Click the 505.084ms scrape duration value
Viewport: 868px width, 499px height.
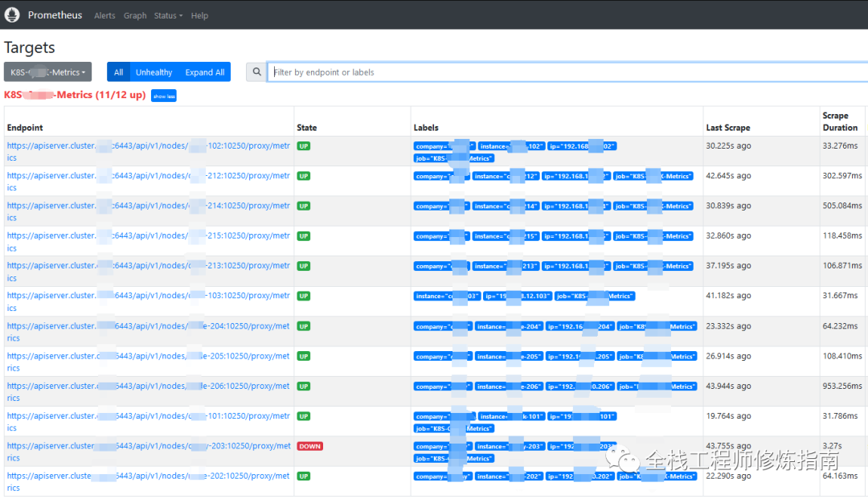pos(842,205)
